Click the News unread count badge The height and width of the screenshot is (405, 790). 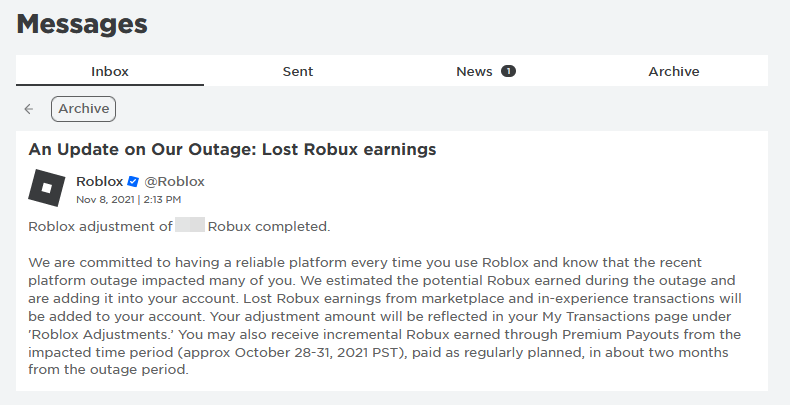click(x=508, y=71)
